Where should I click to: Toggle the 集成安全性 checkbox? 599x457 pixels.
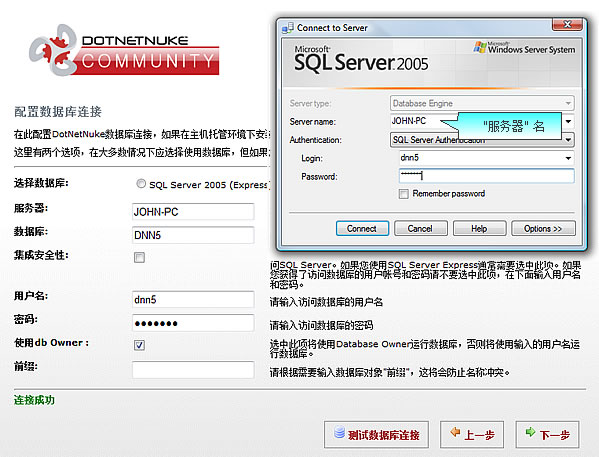(139, 257)
